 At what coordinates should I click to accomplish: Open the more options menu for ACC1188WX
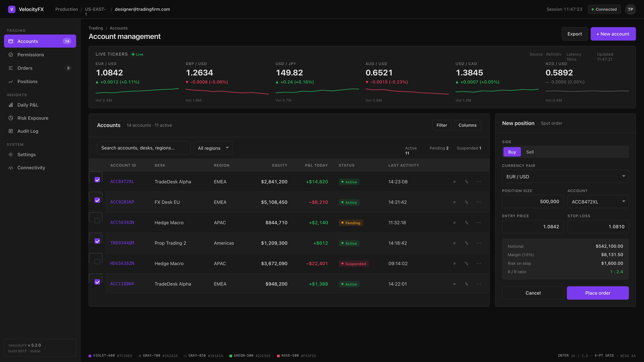pyautogui.click(x=478, y=284)
